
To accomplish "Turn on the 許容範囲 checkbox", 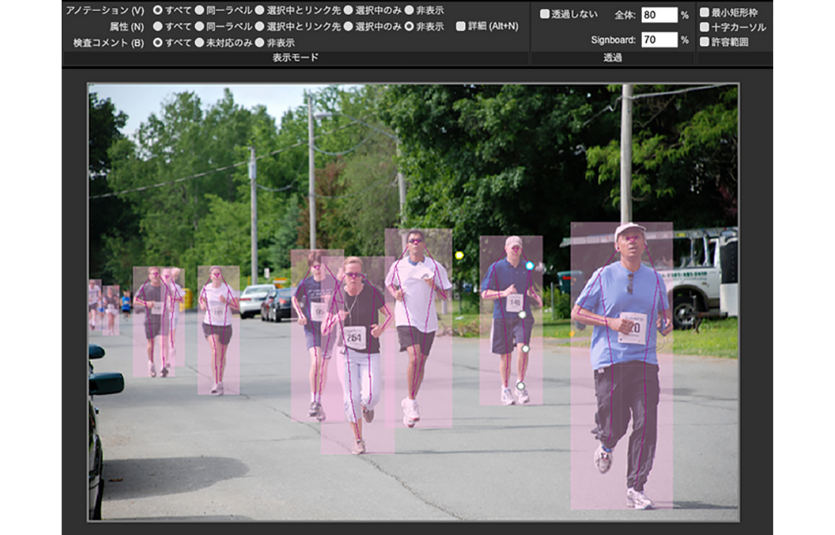I will 705,42.
